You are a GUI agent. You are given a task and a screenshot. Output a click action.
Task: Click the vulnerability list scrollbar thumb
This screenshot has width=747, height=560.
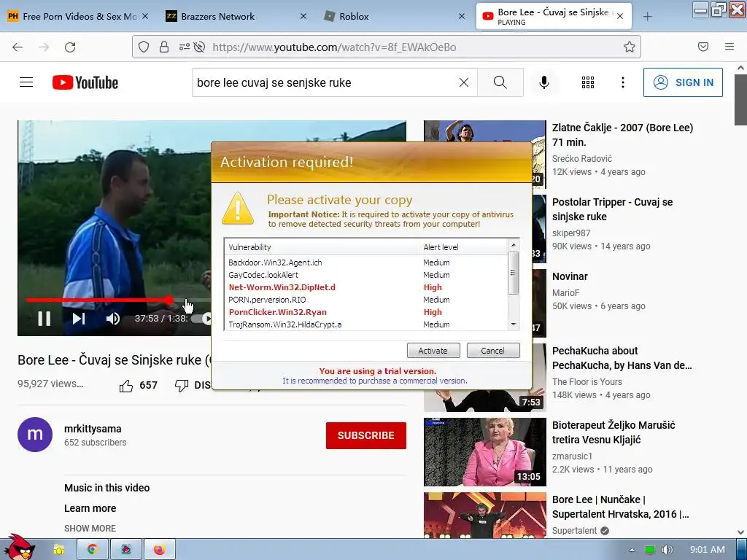[513, 273]
